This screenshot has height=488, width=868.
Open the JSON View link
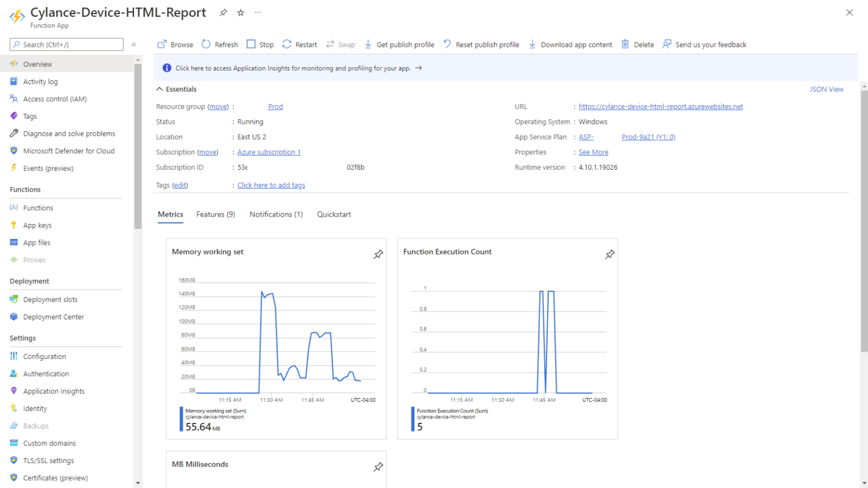click(x=826, y=89)
